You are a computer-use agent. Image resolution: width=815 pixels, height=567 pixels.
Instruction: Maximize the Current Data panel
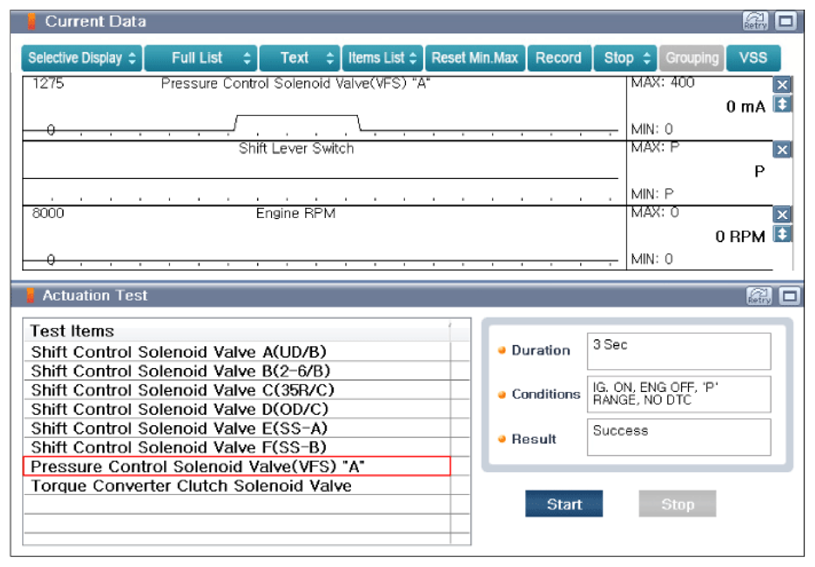[x=785, y=21]
